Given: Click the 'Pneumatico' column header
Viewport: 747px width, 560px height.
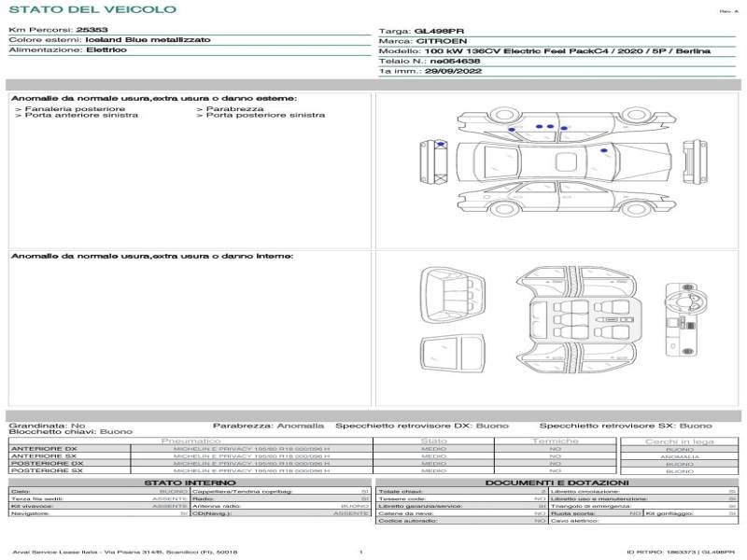Looking at the screenshot, I should (191, 441).
